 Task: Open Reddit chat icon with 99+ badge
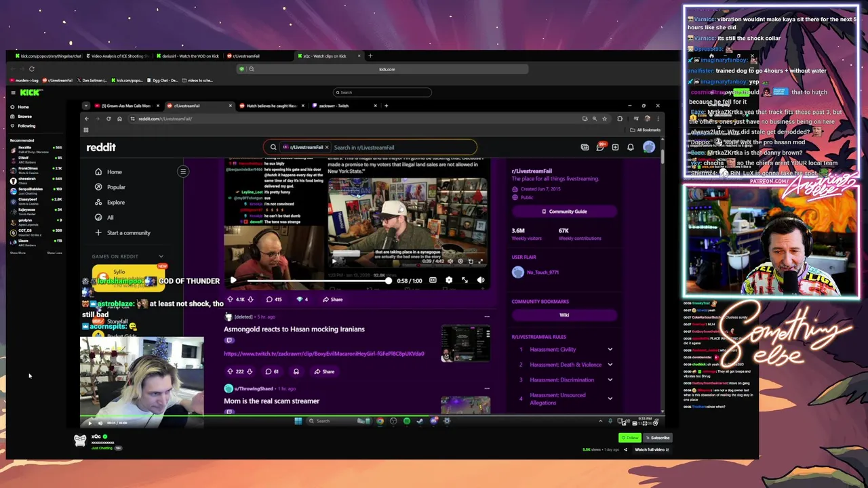tap(600, 147)
